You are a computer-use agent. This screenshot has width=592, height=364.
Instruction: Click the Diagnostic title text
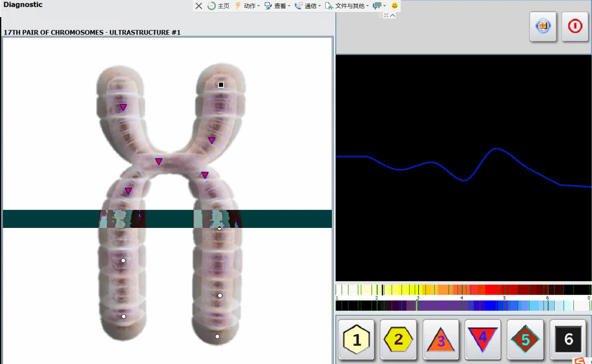(23, 5)
